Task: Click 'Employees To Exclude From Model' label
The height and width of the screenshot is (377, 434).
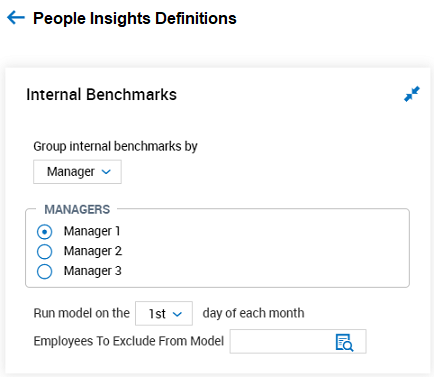Action: [x=129, y=341]
